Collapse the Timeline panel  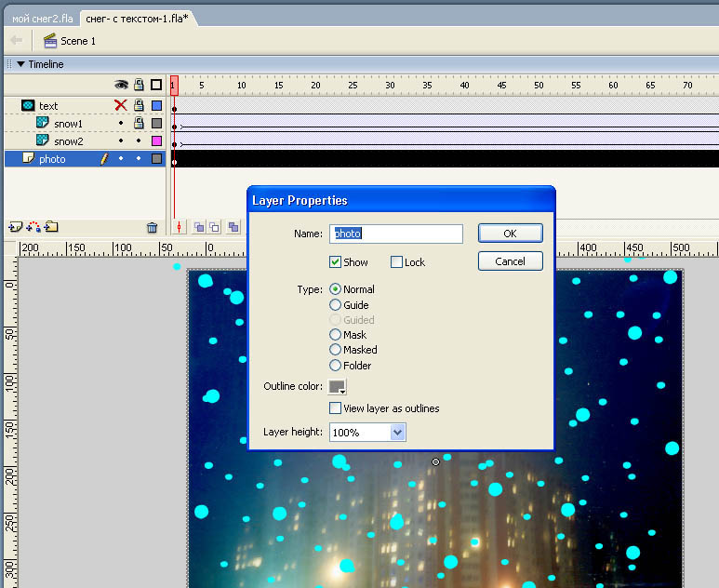click(20, 64)
